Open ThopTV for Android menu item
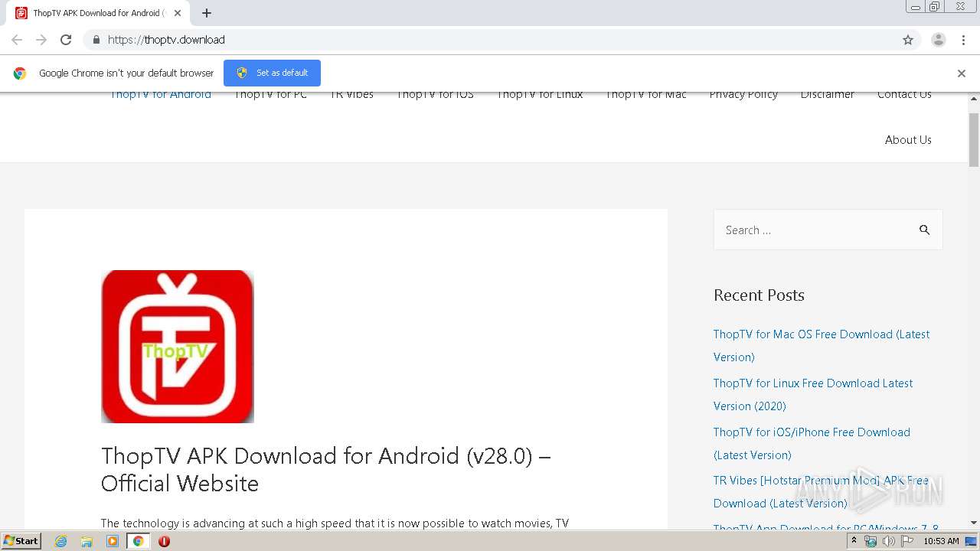 point(161,94)
